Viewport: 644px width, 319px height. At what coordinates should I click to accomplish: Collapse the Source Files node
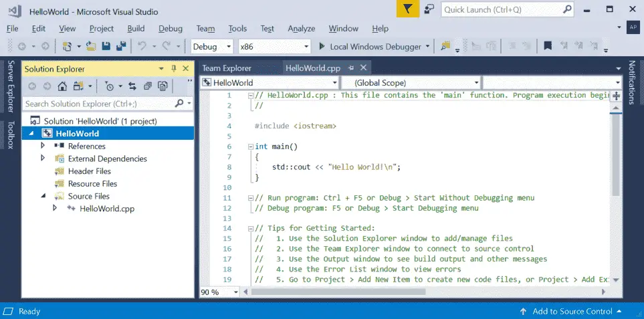pos(43,196)
